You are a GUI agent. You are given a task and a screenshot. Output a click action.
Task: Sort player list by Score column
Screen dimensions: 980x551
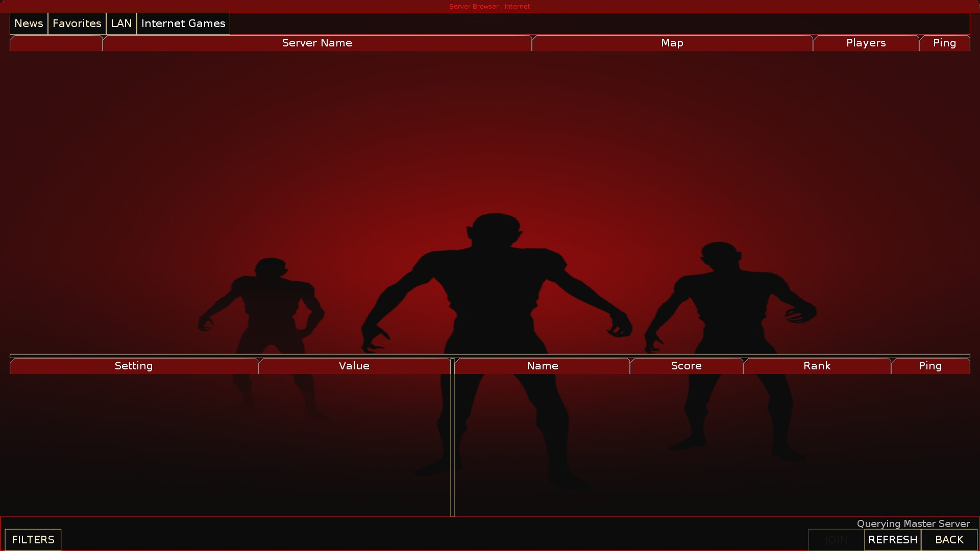coord(686,366)
